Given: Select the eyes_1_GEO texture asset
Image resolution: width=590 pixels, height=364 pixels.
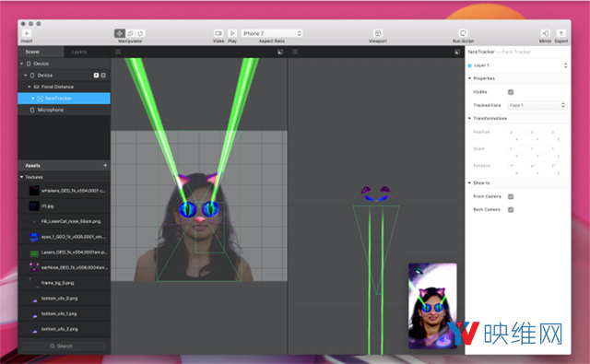Looking at the screenshot, I should [x=64, y=237].
